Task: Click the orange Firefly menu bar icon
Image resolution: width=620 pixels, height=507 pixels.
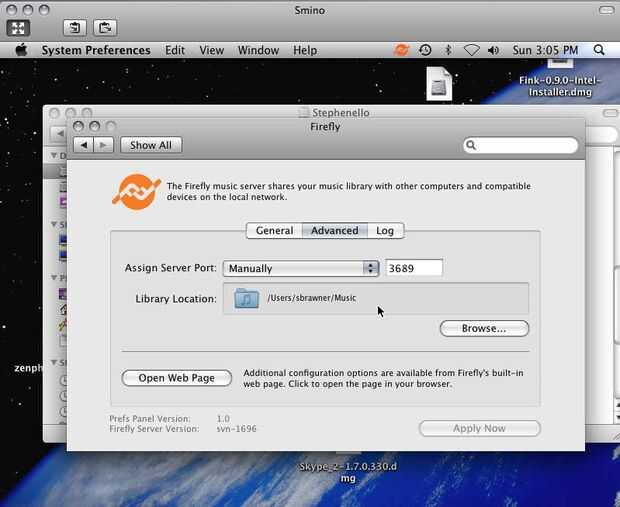Action: pyautogui.click(x=401, y=50)
